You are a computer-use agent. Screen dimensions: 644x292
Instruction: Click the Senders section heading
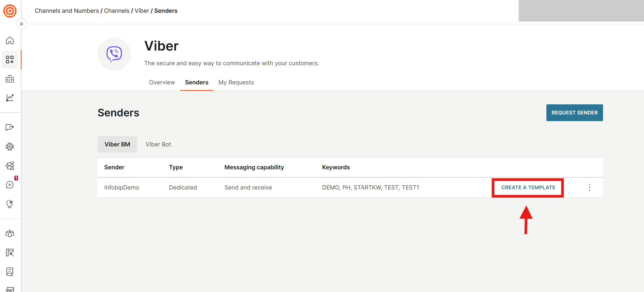118,113
